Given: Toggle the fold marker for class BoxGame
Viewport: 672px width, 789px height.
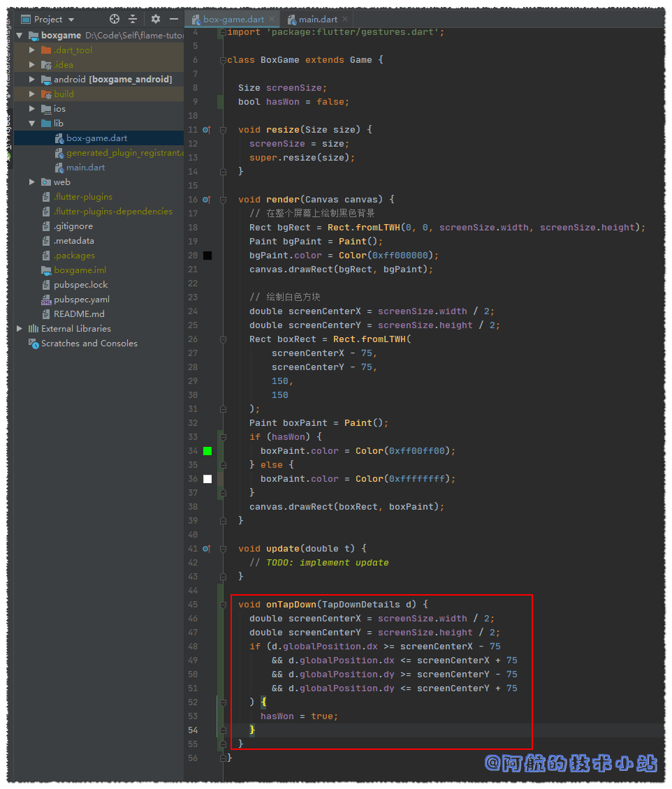Looking at the screenshot, I should (x=222, y=60).
